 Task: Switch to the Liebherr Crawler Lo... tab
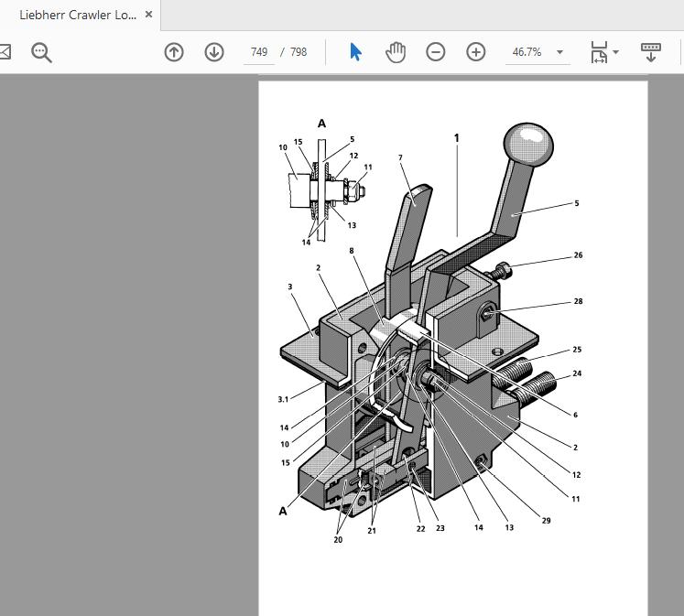tap(80, 15)
